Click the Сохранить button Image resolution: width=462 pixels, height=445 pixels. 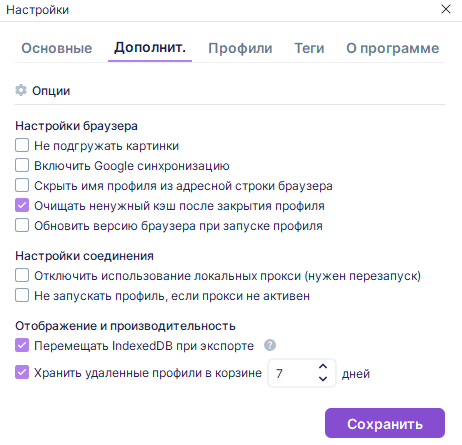click(385, 423)
